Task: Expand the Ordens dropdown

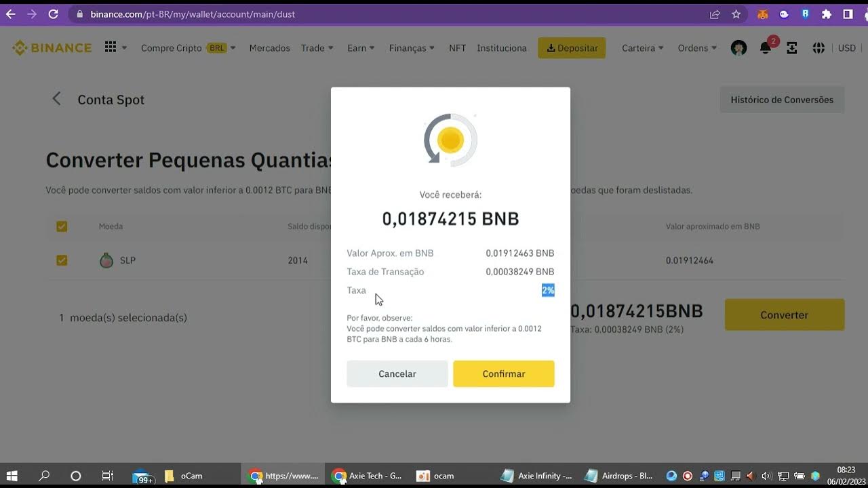Action: point(697,48)
